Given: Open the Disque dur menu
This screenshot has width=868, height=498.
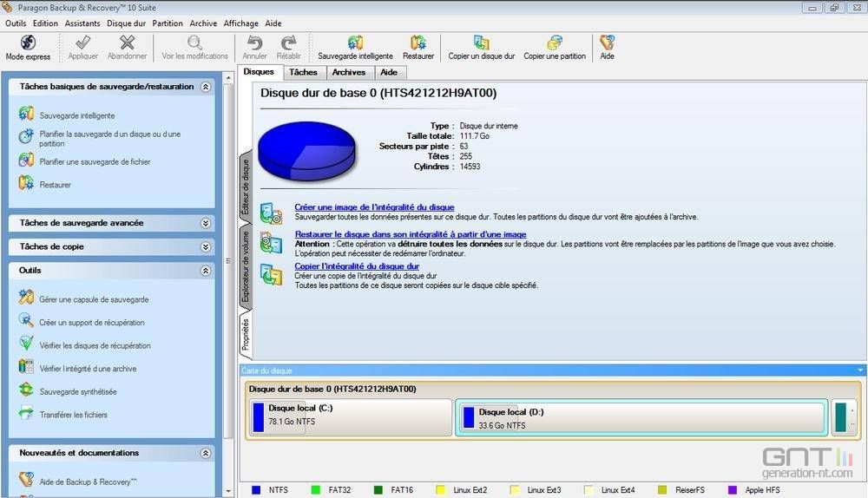Looking at the screenshot, I should point(126,23).
